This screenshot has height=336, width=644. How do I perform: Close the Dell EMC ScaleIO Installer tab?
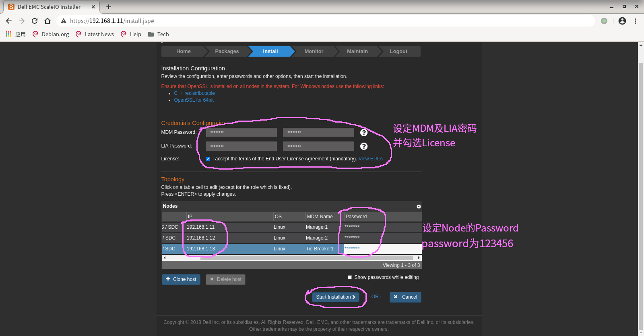(x=93, y=7)
